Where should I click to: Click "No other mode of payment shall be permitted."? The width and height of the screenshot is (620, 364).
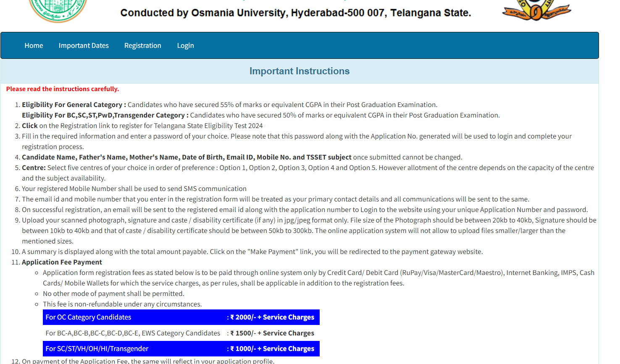click(x=113, y=293)
